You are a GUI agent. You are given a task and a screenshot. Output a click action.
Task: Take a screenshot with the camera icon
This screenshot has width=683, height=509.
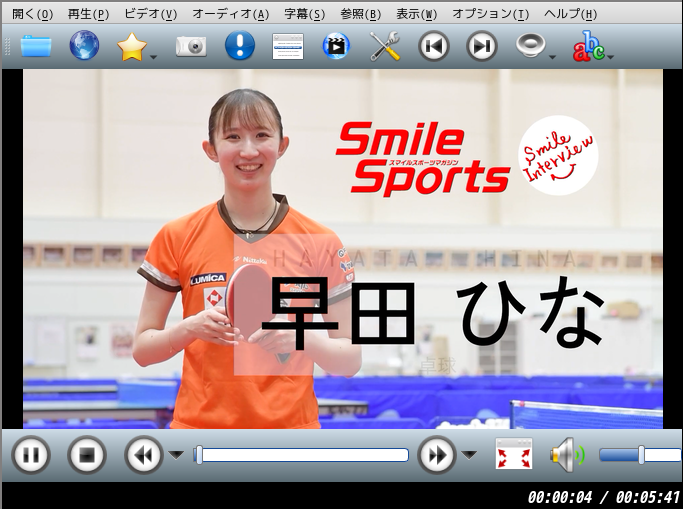[191, 46]
